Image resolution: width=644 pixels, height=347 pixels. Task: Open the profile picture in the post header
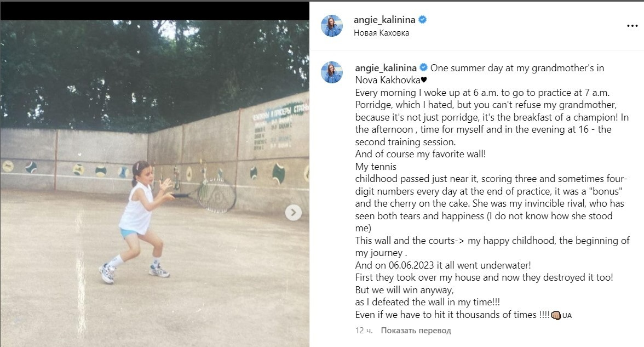[332, 26]
